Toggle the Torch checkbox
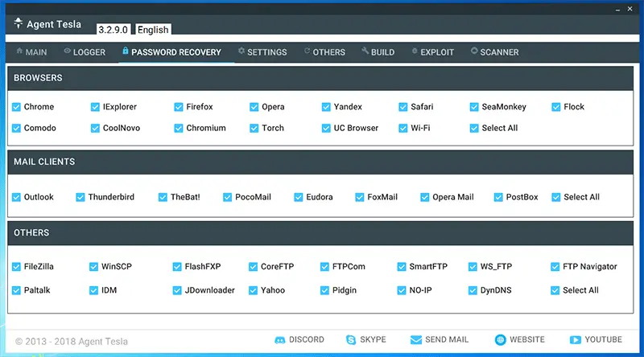Viewport: 644px width, 357px height. point(254,129)
